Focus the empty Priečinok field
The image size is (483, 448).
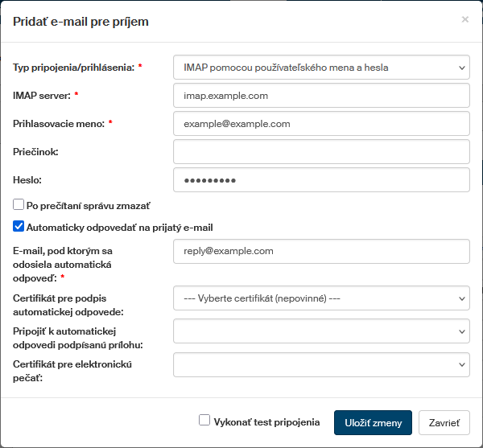[320, 152]
